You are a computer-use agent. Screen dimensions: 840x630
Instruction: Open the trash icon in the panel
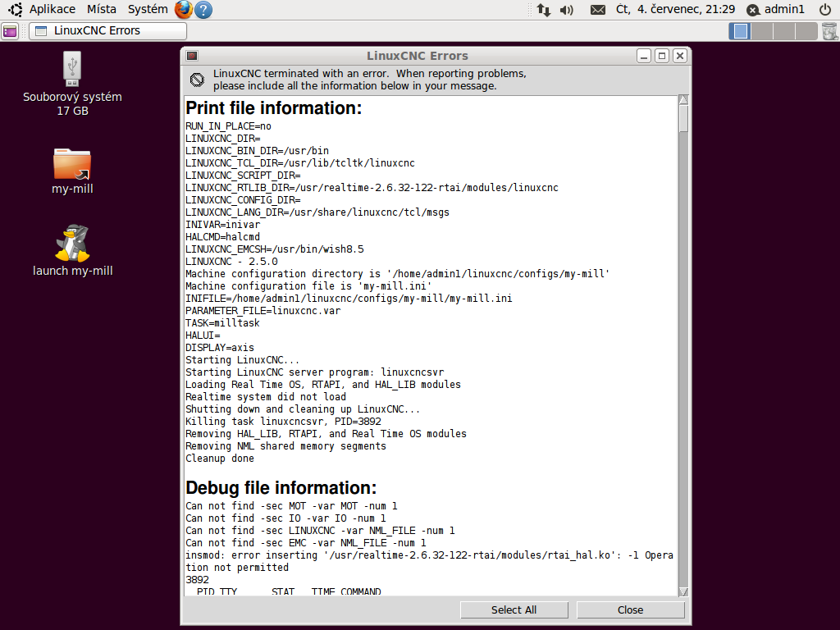[x=830, y=31]
